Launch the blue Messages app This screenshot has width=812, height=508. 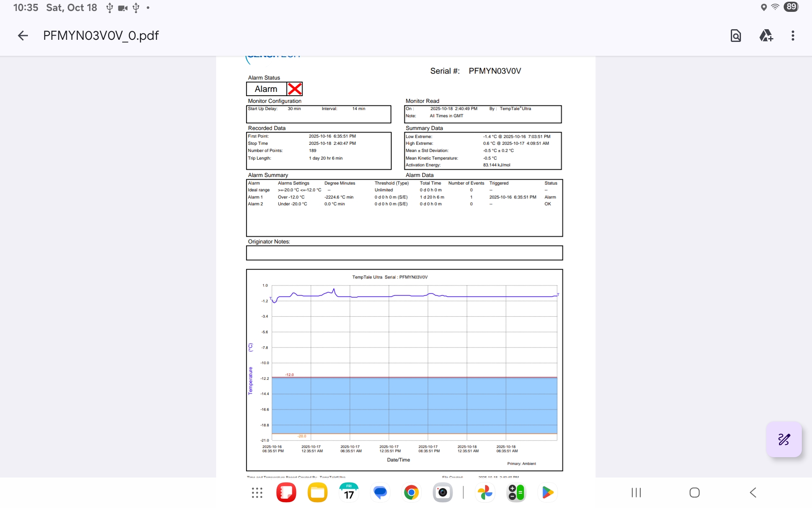380,492
